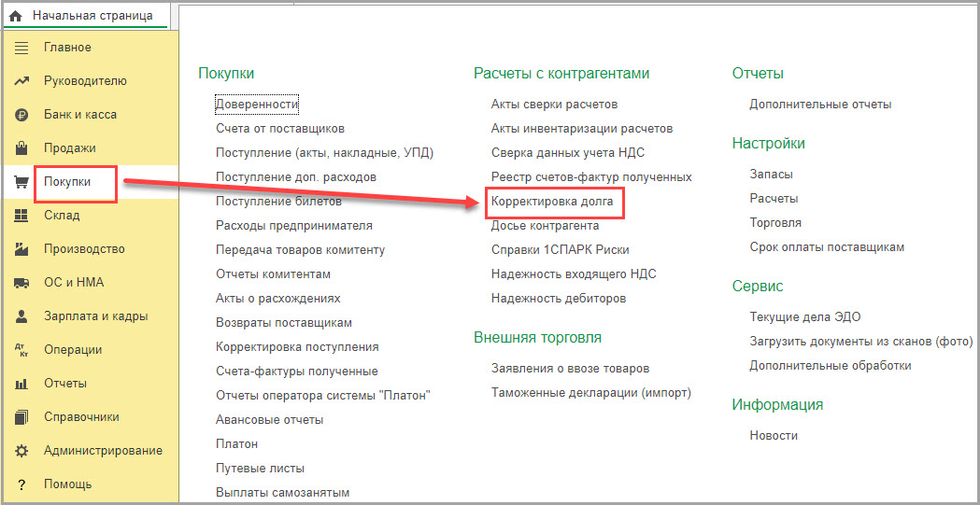The image size is (980, 505).
Task: Open Путевые листы
Action: pyautogui.click(x=260, y=469)
